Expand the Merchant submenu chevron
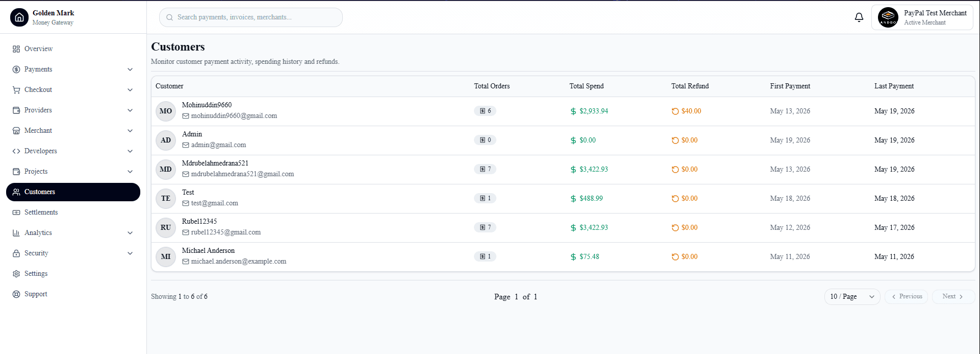This screenshot has height=354, width=980. (130, 131)
